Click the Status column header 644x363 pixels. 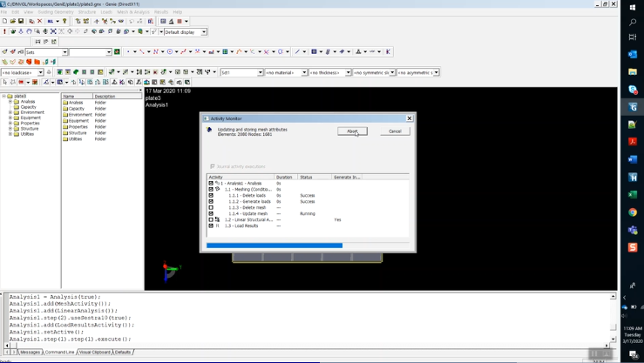315,178
